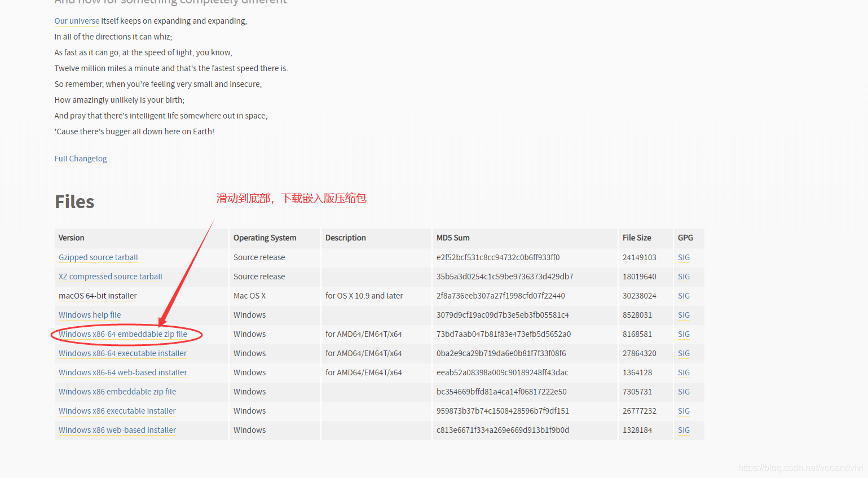Image resolution: width=868 pixels, height=478 pixels.
Task: Download Windows x86 executable installer
Action: [117, 411]
